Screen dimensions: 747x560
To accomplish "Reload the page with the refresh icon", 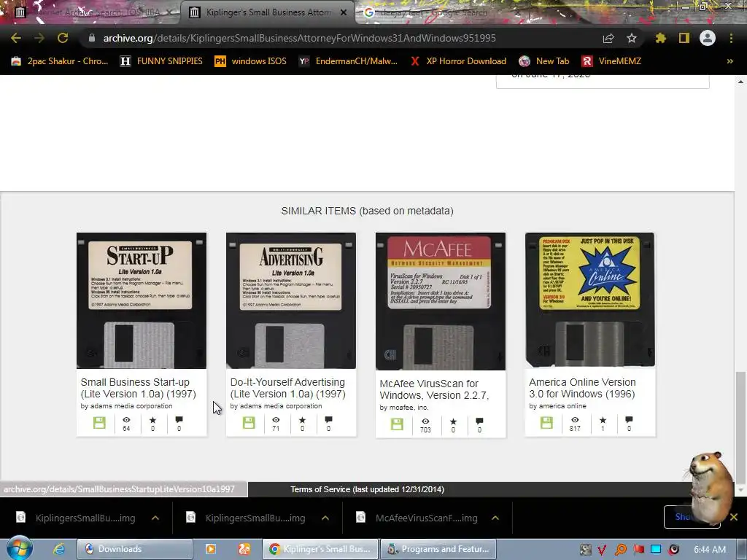I will coord(63,38).
